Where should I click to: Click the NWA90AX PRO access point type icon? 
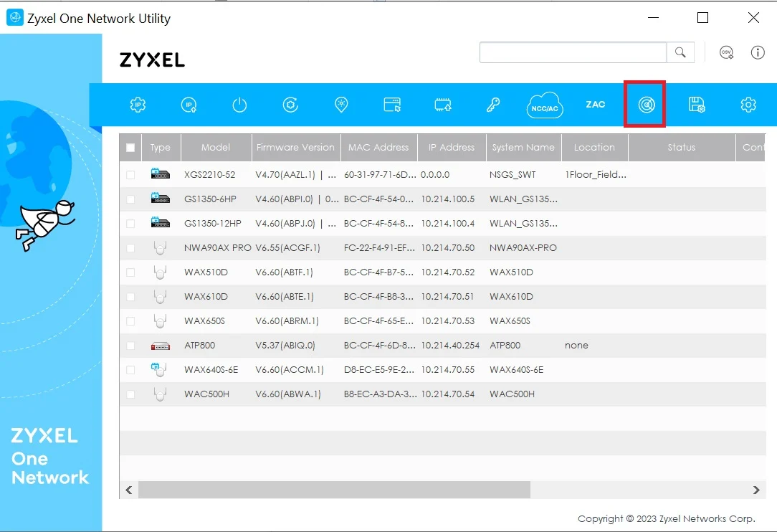[160, 247]
